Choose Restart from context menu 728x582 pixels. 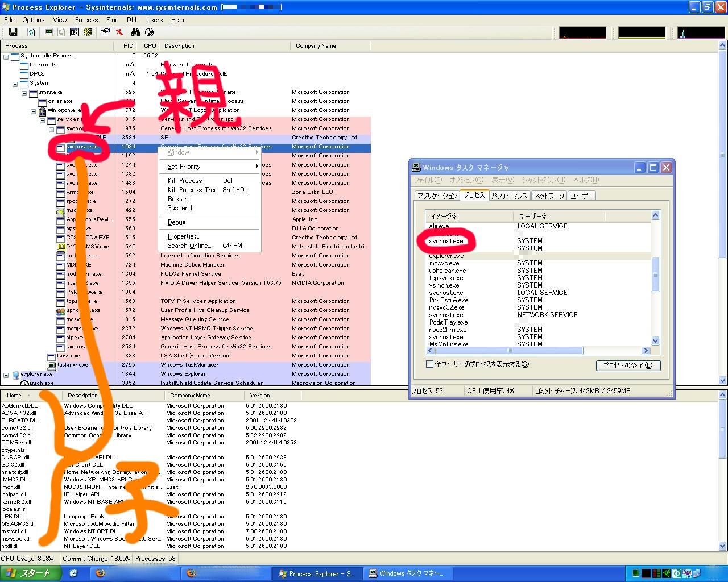click(209, 199)
